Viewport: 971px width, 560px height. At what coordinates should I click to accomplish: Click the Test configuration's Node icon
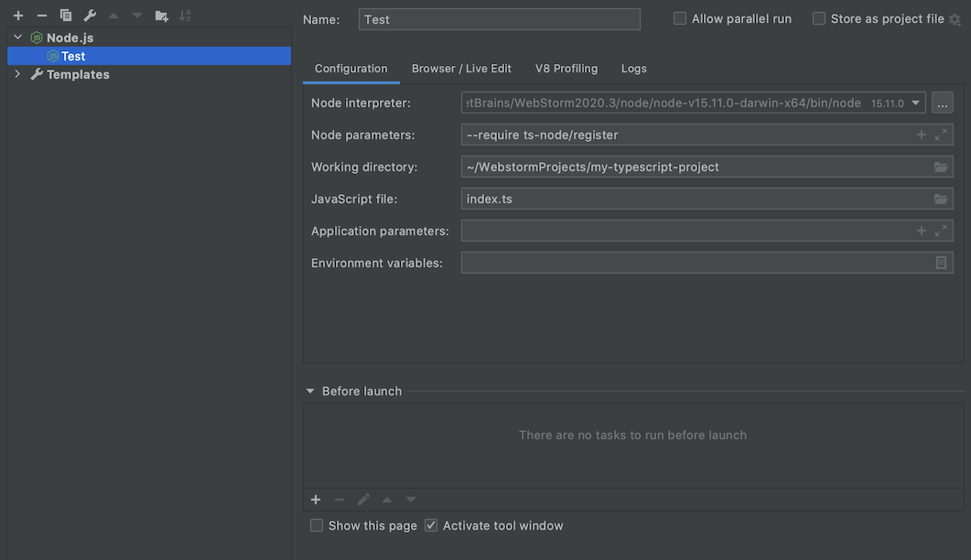[53, 57]
